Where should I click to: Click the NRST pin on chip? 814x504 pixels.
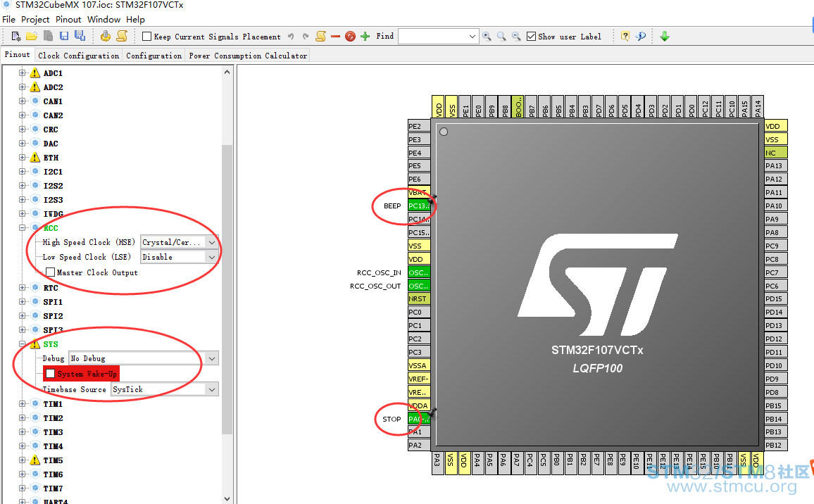tap(419, 298)
